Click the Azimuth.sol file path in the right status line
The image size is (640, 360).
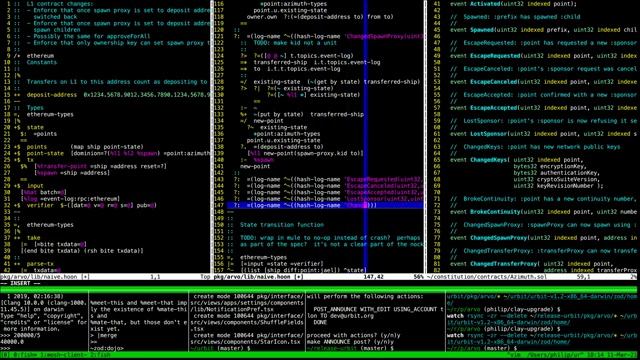(x=486, y=277)
